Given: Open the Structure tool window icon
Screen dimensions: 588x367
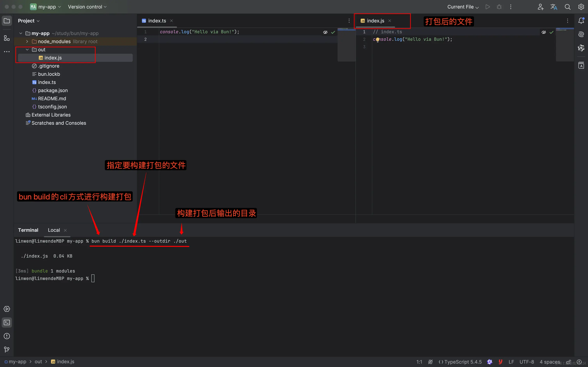Looking at the screenshot, I should point(7,38).
